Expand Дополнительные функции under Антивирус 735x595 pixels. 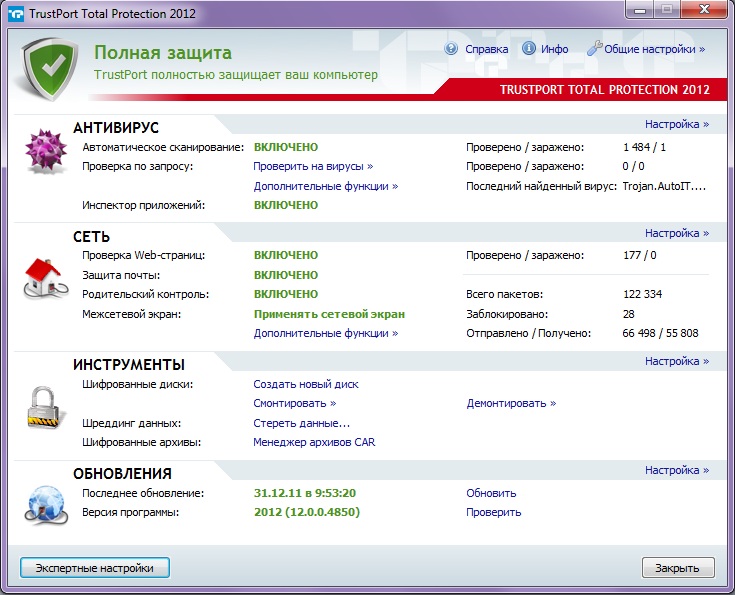click(x=326, y=186)
